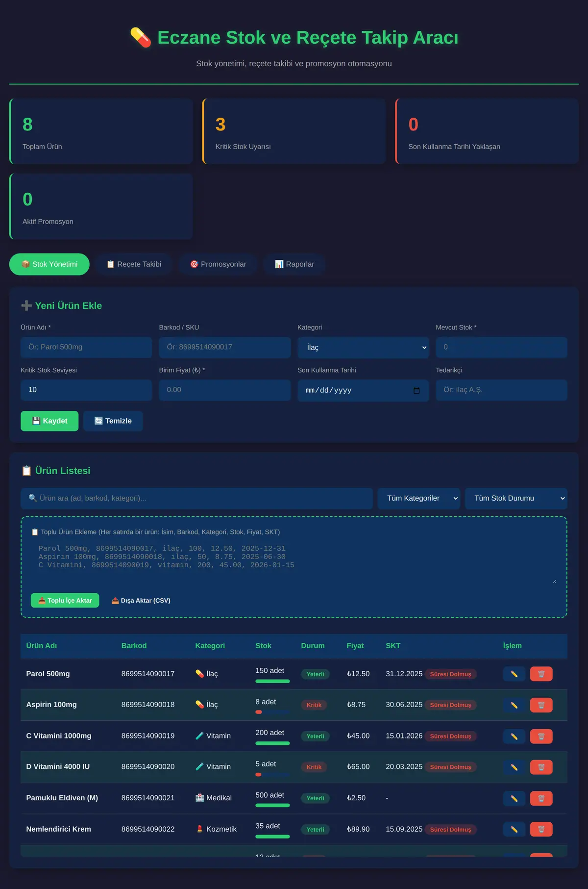Select the Mevcut Stok number field
This screenshot has height=889, width=588.
point(502,347)
